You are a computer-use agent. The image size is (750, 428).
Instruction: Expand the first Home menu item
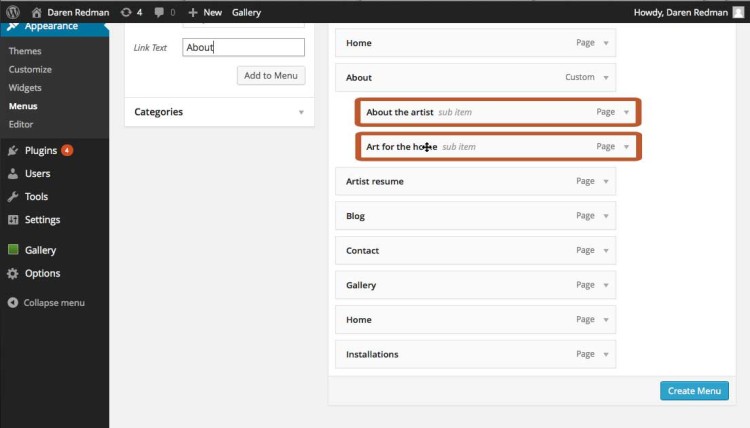pyautogui.click(x=606, y=43)
